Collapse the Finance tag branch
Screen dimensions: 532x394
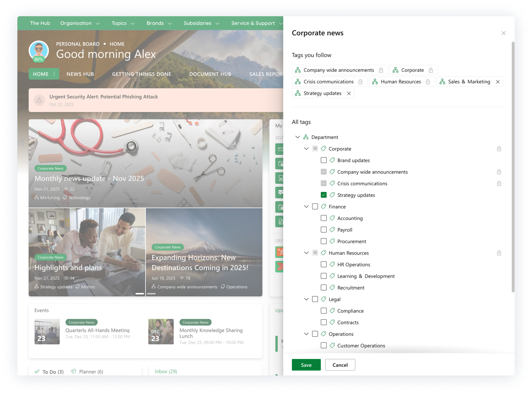(306, 207)
